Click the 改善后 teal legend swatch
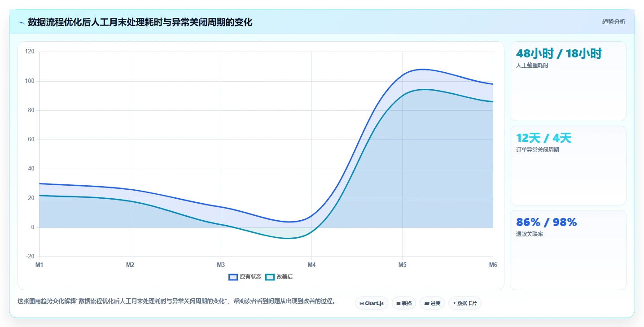The image size is (644, 327). point(270,277)
